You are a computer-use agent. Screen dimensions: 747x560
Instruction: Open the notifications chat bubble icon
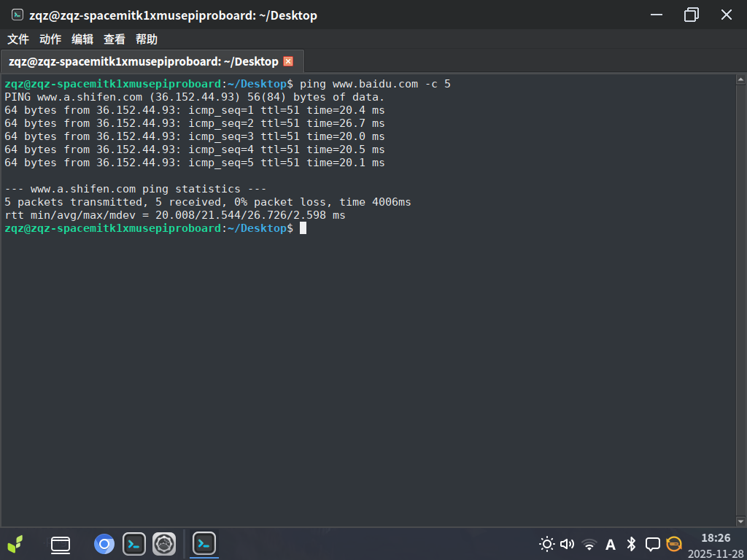653,544
